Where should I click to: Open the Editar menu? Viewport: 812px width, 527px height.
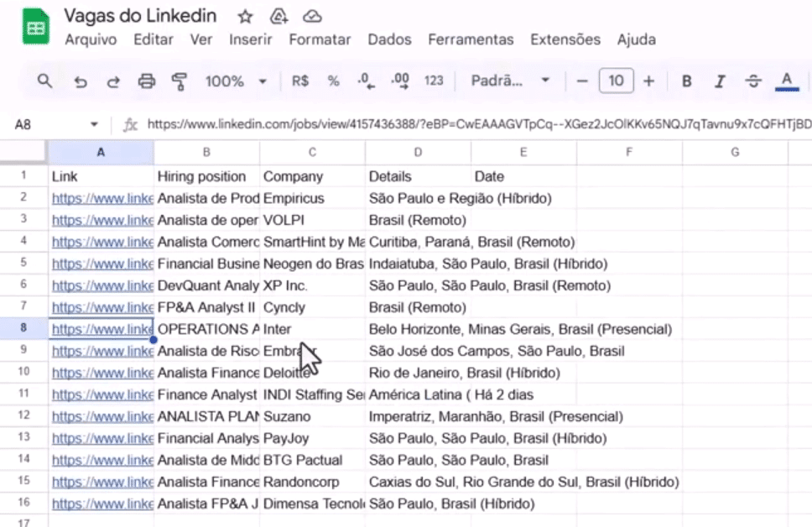point(154,40)
